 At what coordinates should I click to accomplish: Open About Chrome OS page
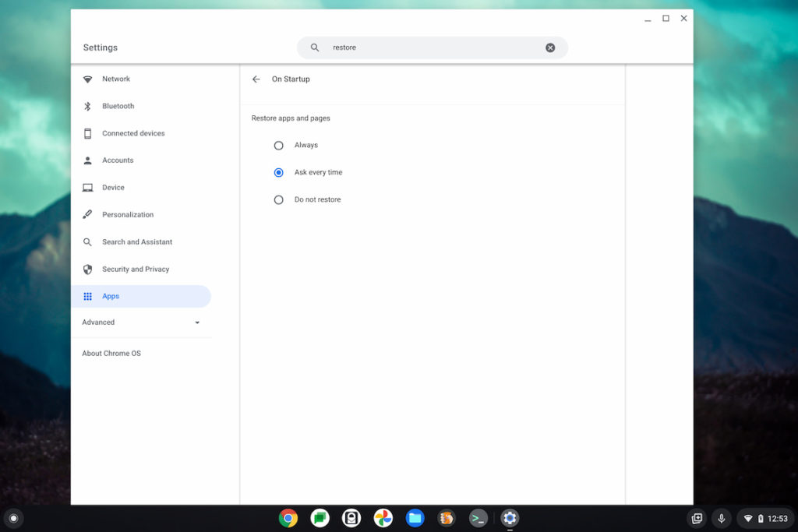[111, 353]
